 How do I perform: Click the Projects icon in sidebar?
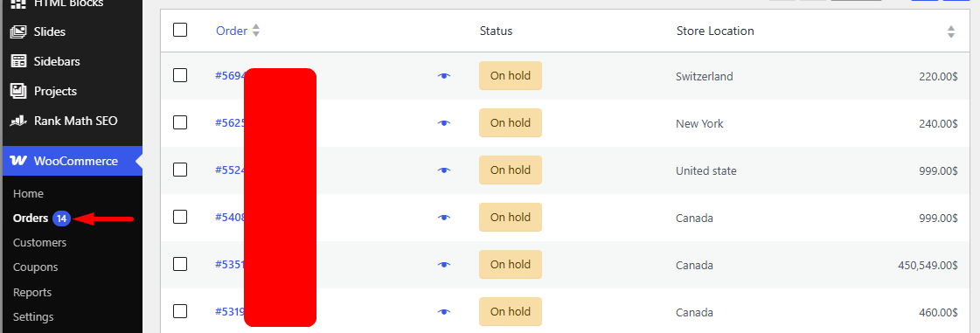[18, 91]
